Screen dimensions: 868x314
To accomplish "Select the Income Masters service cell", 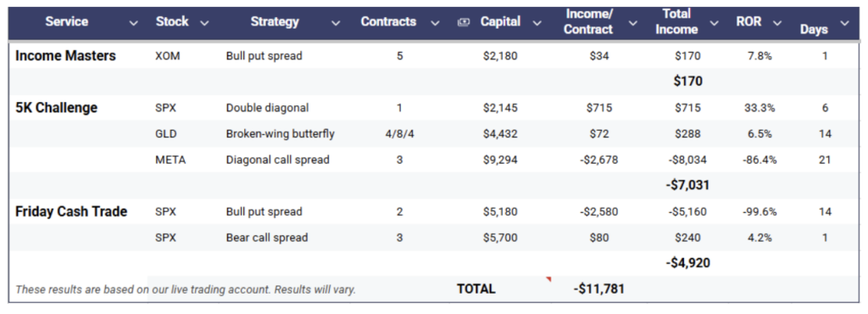I will [66, 56].
